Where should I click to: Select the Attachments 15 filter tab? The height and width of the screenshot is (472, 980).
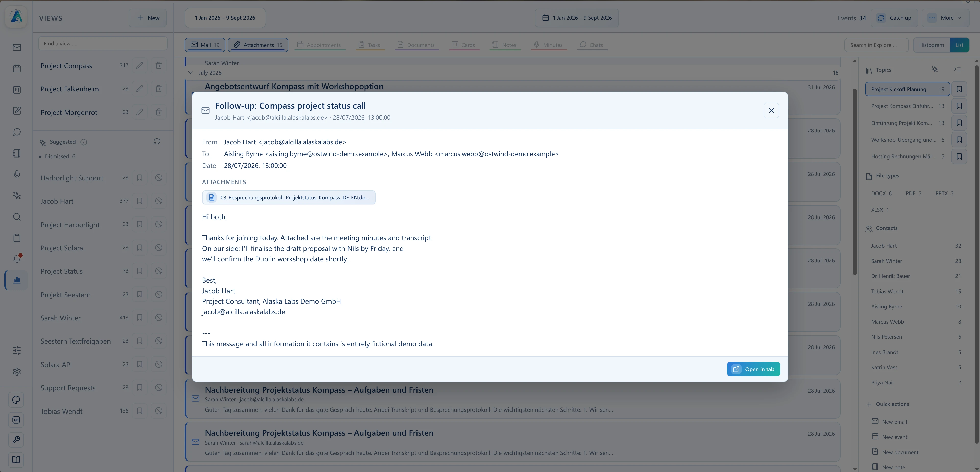pyautogui.click(x=258, y=45)
